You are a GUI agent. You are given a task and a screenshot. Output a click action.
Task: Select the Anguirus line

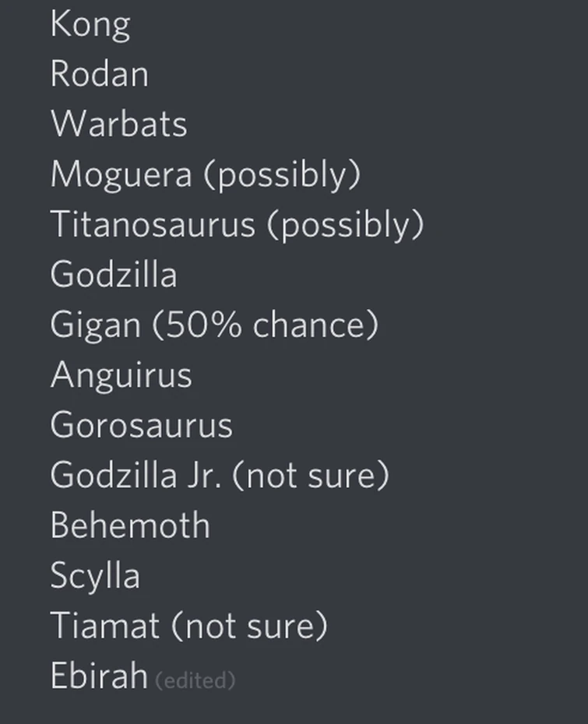pos(121,375)
